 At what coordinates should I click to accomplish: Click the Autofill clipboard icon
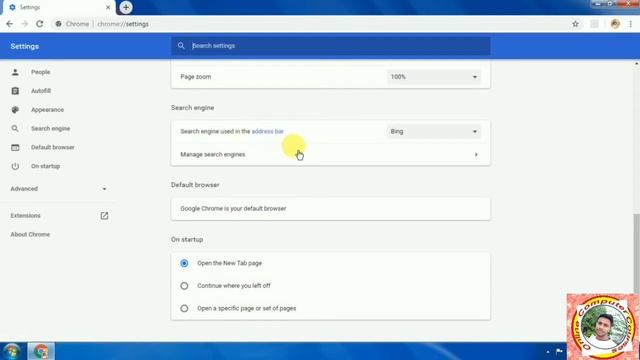(x=15, y=91)
